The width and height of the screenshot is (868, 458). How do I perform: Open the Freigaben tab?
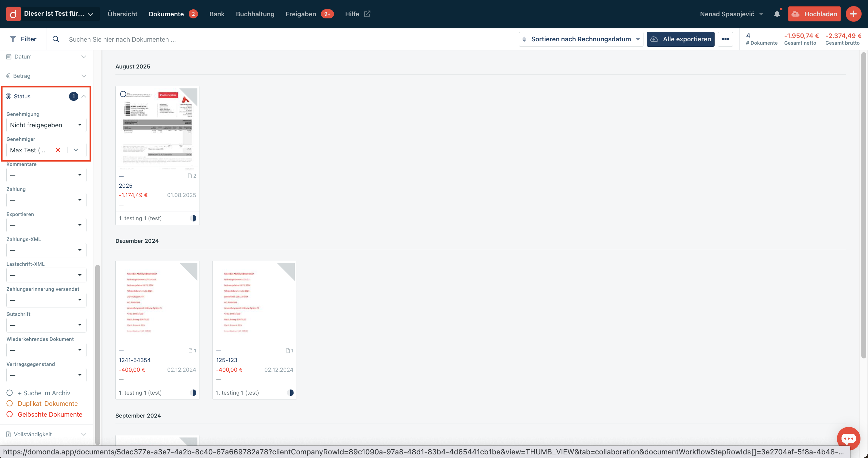300,14
